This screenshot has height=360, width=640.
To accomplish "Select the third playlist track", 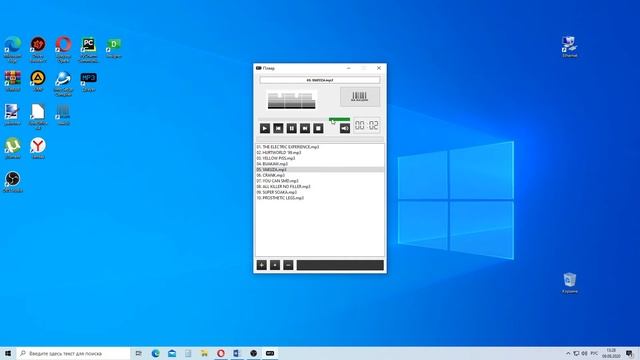I will pos(320,158).
